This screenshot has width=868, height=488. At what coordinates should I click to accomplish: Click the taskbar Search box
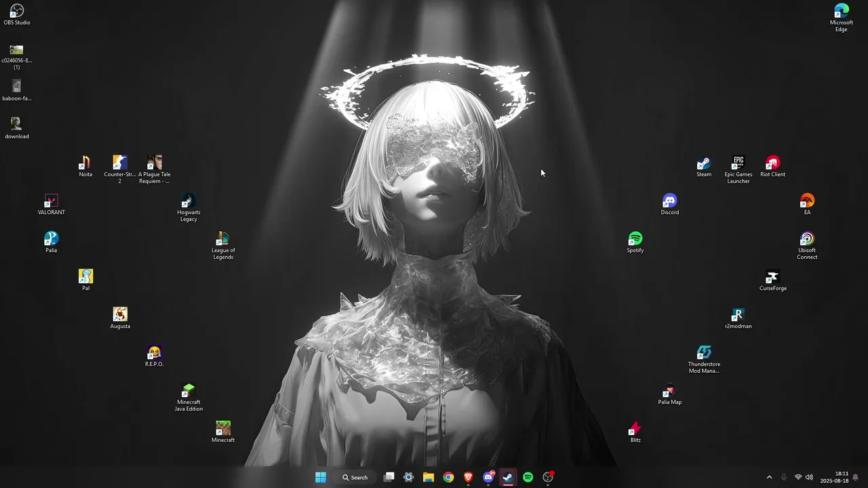(x=355, y=477)
